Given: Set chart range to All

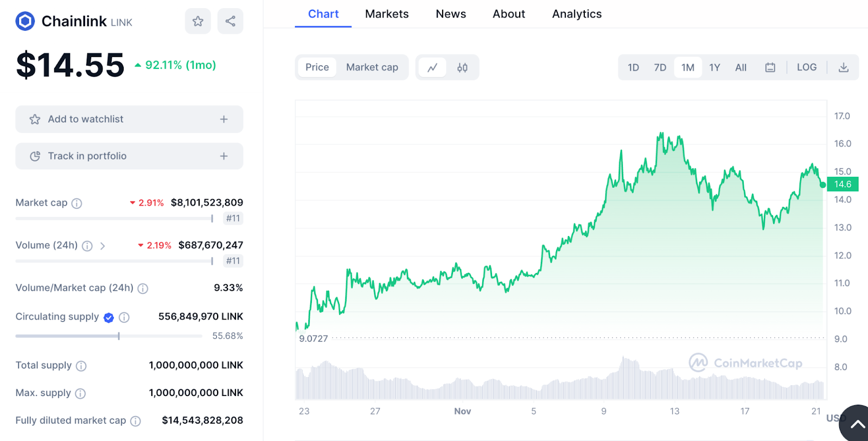Looking at the screenshot, I should click(x=741, y=68).
